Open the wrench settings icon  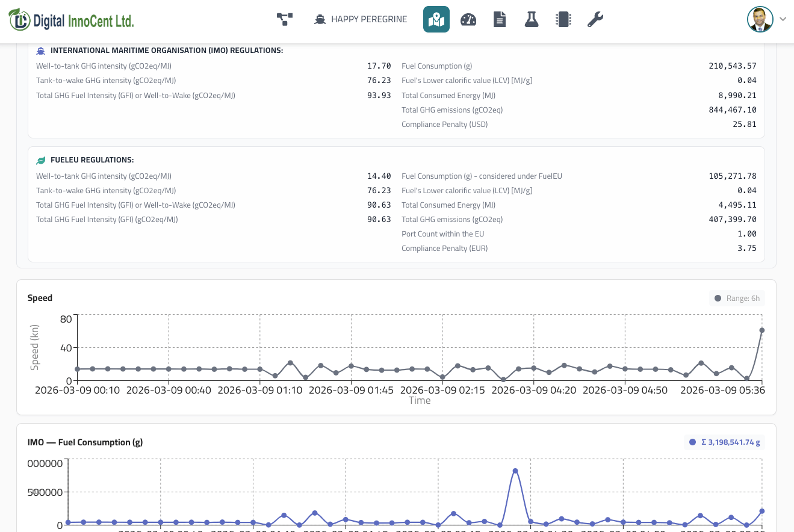[595, 19]
